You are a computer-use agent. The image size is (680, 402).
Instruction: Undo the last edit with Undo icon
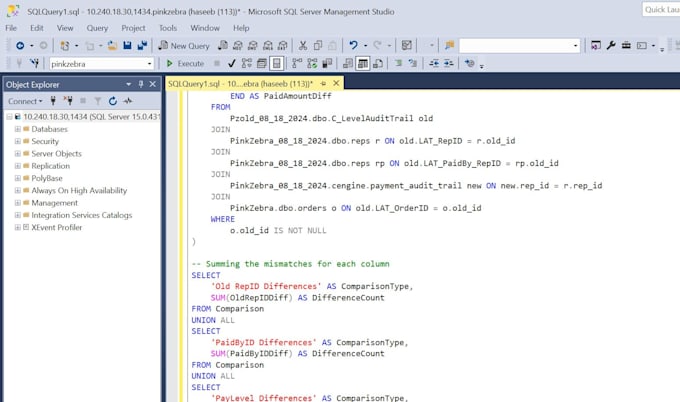[x=353, y=46]
